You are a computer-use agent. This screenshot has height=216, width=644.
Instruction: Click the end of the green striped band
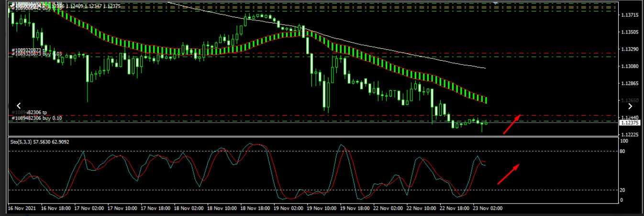click(x=485, y=100)
